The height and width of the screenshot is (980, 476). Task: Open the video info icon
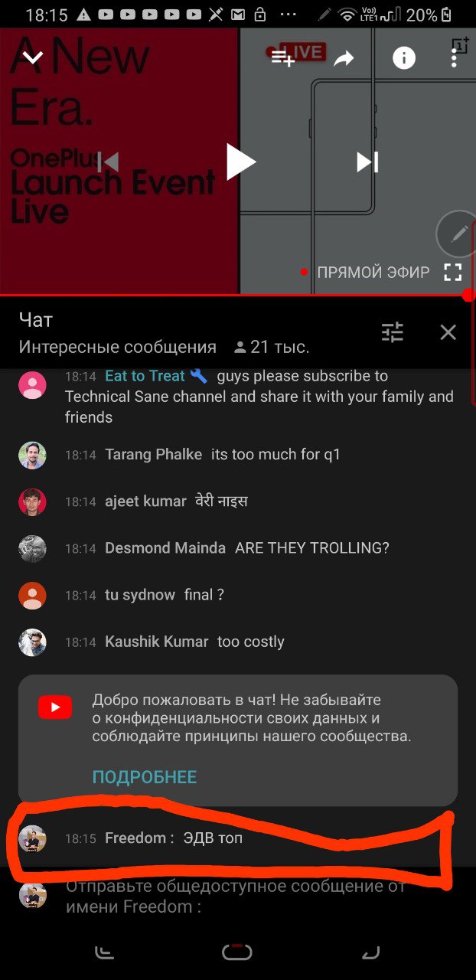point(404,57)
